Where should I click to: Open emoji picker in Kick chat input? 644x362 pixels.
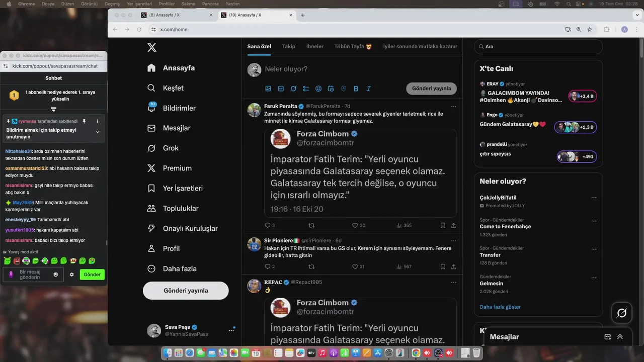[x=56, y=275]
